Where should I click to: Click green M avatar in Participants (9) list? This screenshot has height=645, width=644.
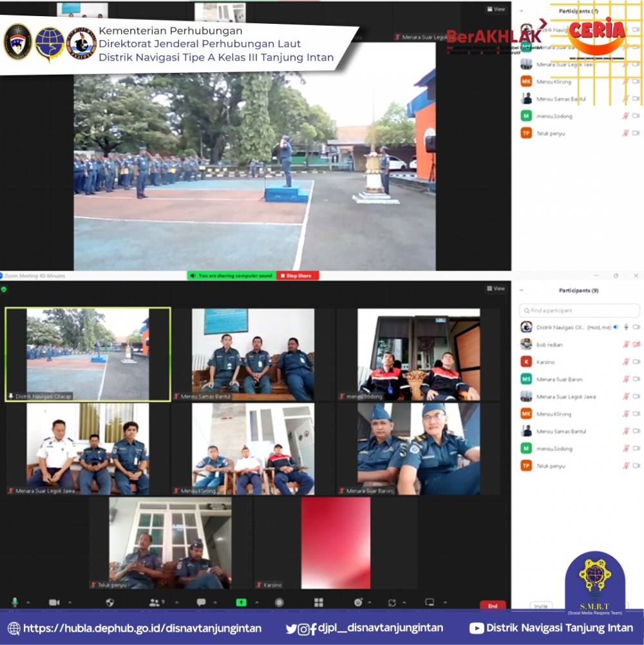coord(526,448)
